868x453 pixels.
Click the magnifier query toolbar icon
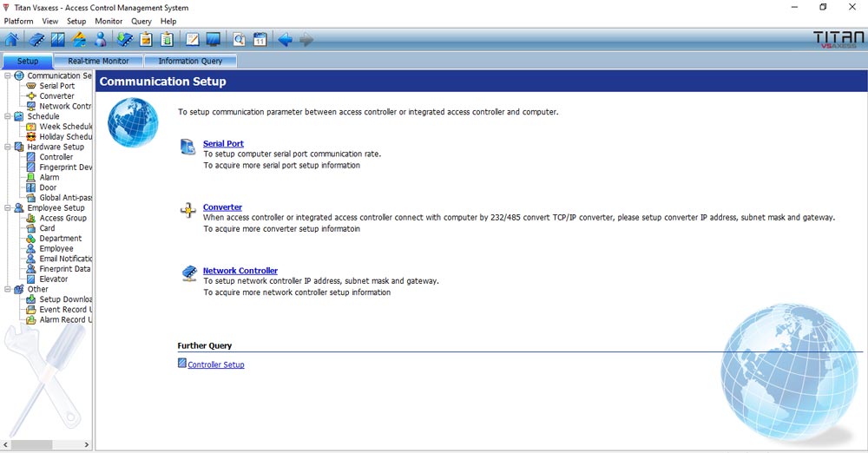238,40
